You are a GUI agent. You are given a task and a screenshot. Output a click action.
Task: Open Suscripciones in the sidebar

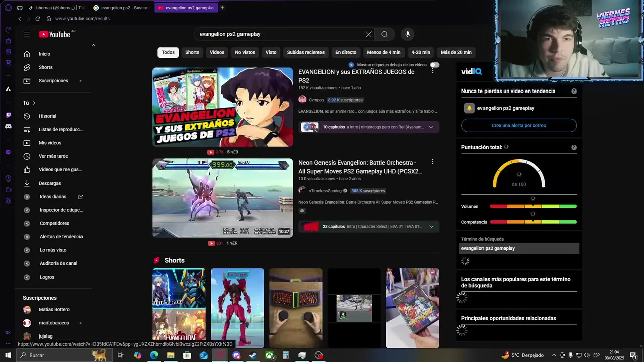tap(53, 81)
